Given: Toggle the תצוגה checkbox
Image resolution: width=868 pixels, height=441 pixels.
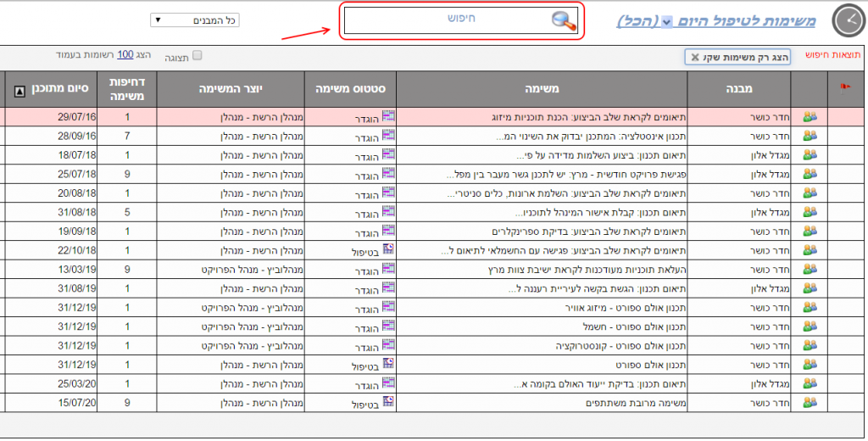Looking at the screenshot, I should (x=198, y=55).
